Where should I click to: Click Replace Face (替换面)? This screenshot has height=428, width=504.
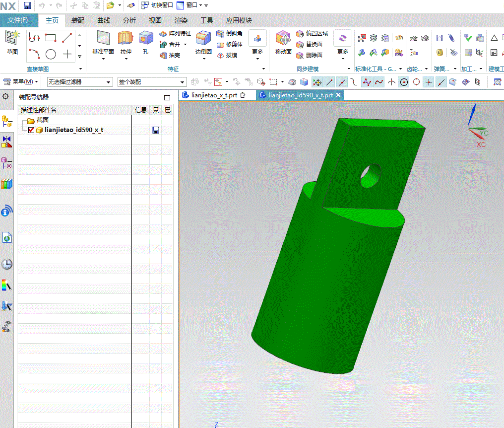click(x=309, y=44)
